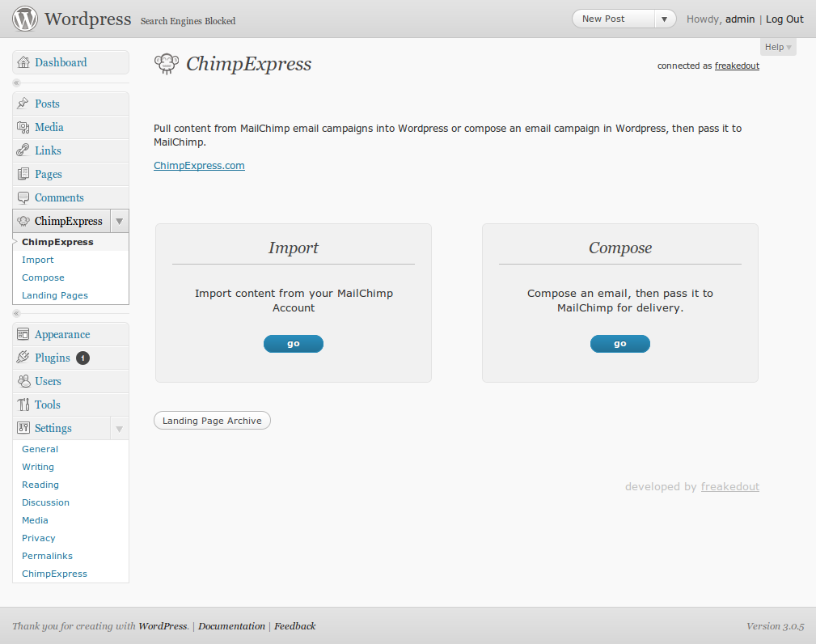Open the Documentation footer link
Image resolution: width=816 pixels, height=644 pixels.
pos(231,625)
